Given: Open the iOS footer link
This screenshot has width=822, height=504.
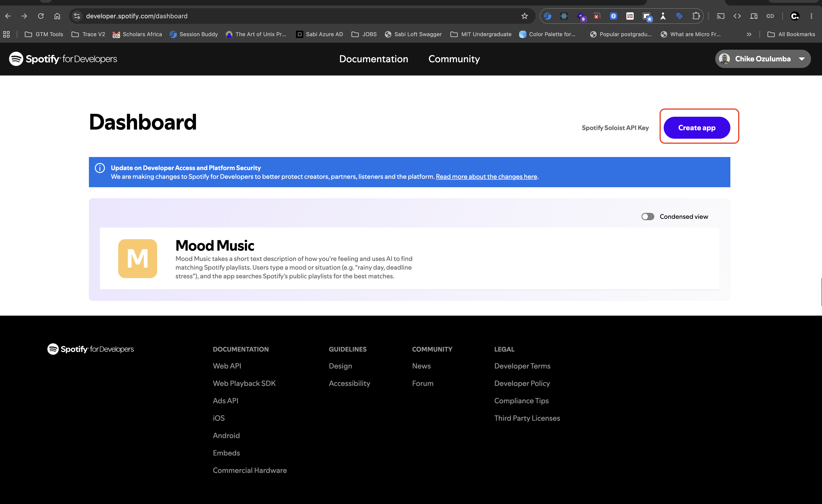Looking at the screenshot, I should click(x=219, y=418).
